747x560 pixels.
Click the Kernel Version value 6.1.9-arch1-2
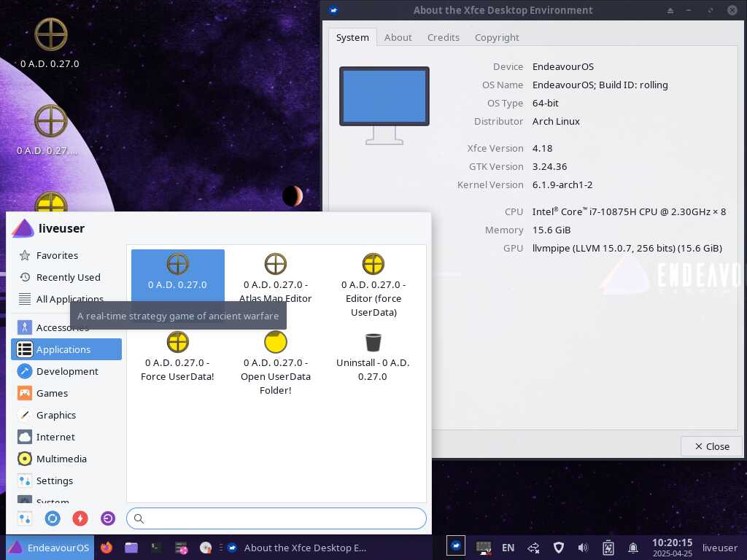click(562, 184)
